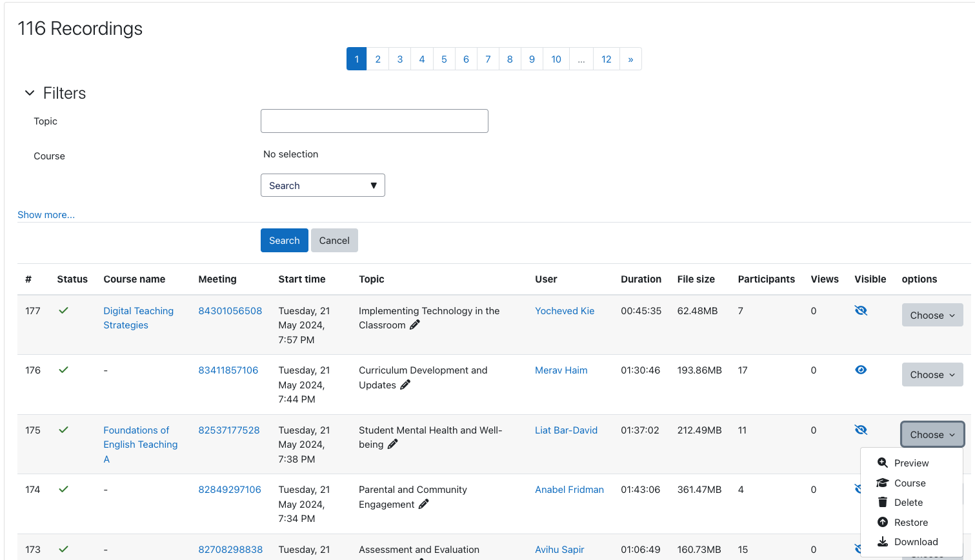Click the Restore arrow icon in menu
This screenshot has width=975, height=560.
(x=883, y=523)
